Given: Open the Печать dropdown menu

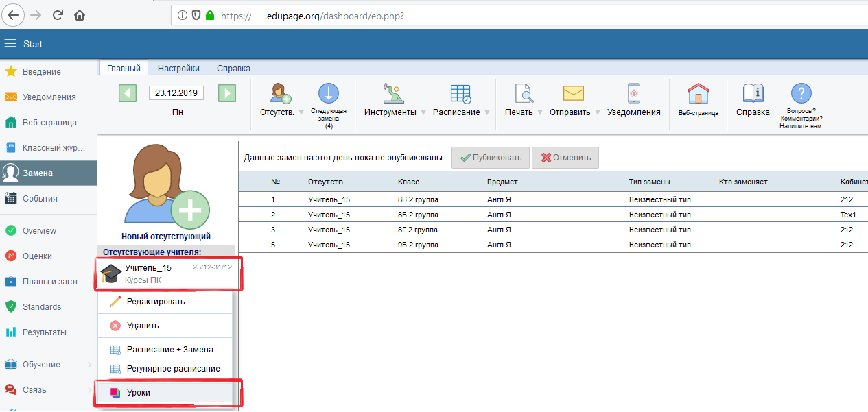Looking at the screenshot, I should click(x=539, y=112).
